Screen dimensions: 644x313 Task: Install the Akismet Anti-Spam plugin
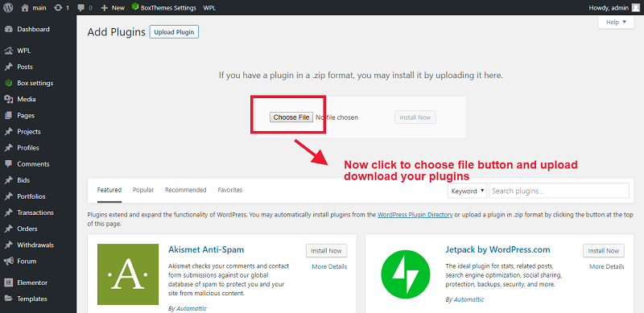pos(327,250)
